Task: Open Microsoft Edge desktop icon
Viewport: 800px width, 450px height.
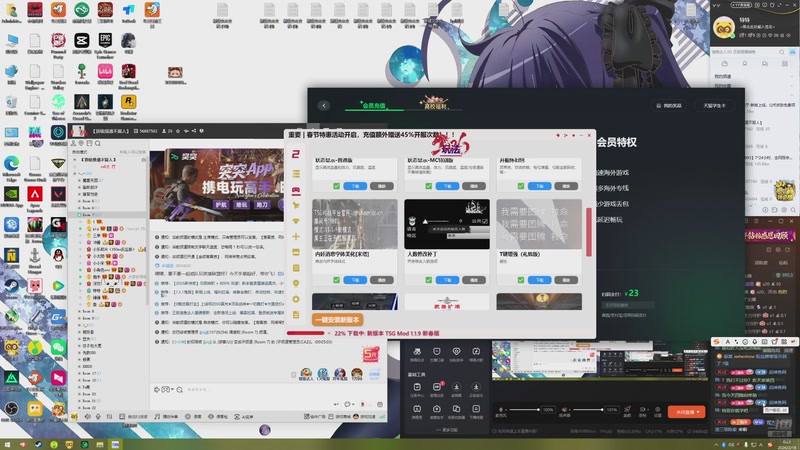Action: tap(11, 168)
